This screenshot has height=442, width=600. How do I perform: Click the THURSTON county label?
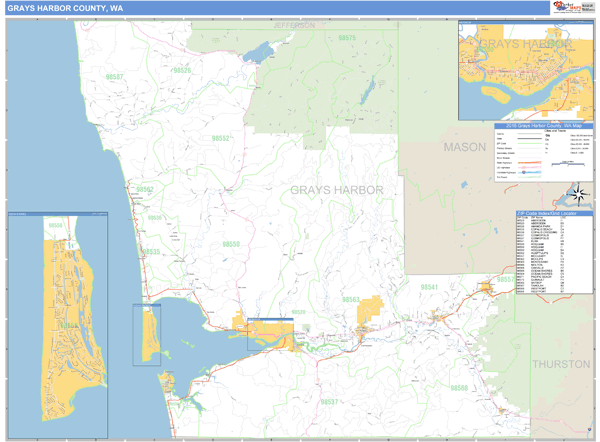(x=561, y=364)
